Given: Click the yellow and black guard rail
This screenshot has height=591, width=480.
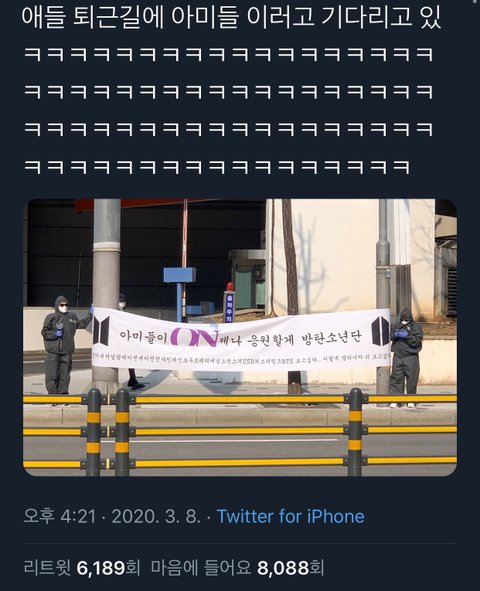Looking at the screenshot, I should click(x=240, y=432).
